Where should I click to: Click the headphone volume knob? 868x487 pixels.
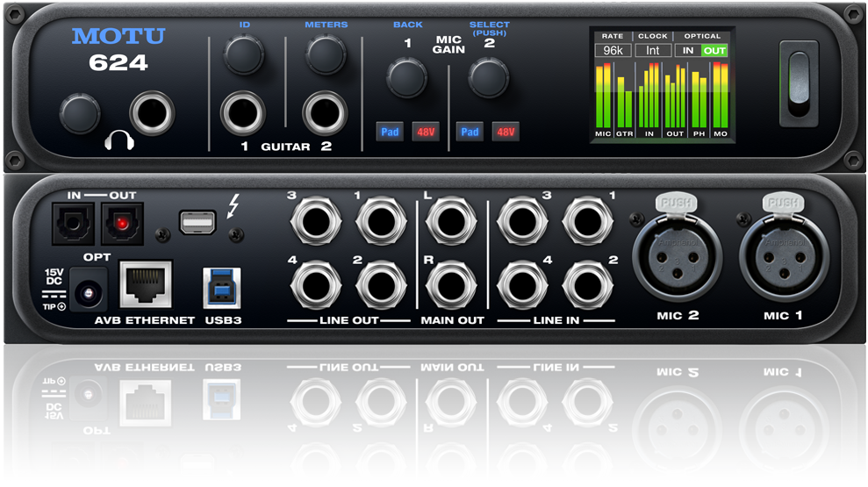tap(80, 114)
